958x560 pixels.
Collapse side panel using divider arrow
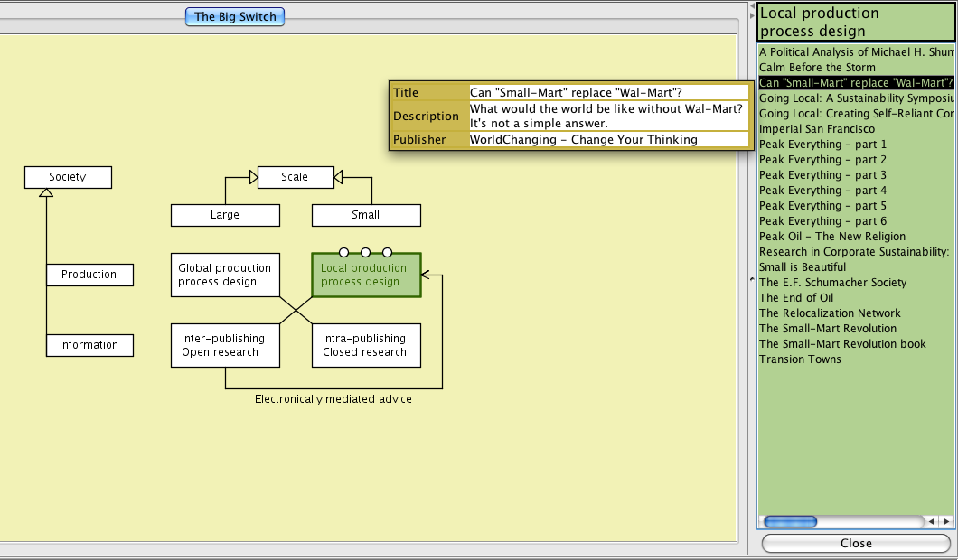751,281
